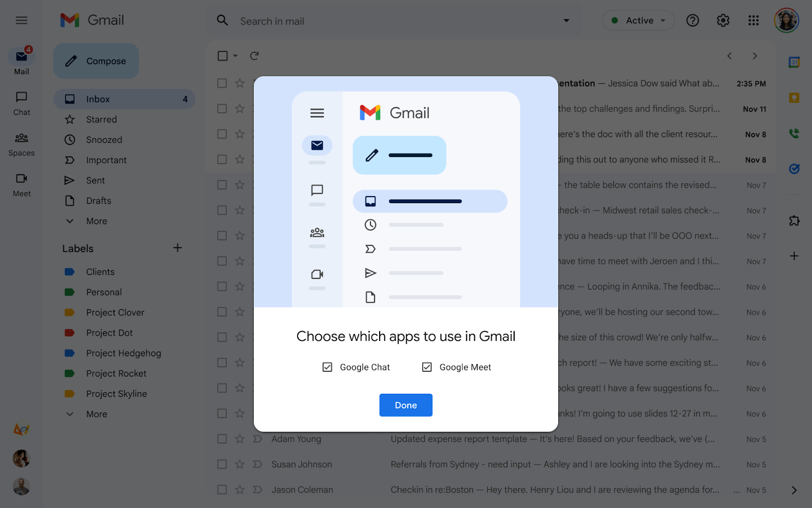Viewport: 812px width, 508px height.
Task: Open the Compose button
Action: [95, 61]
